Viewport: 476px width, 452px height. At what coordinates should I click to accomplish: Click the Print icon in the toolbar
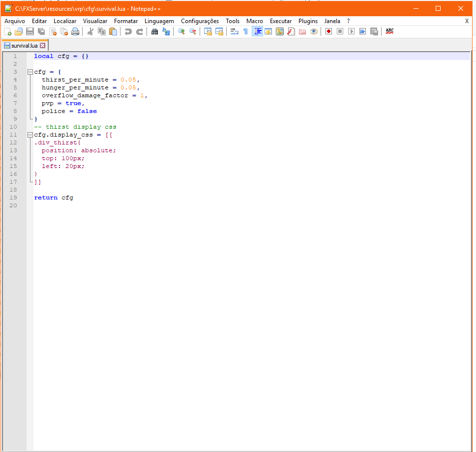(x=75, y=31)
